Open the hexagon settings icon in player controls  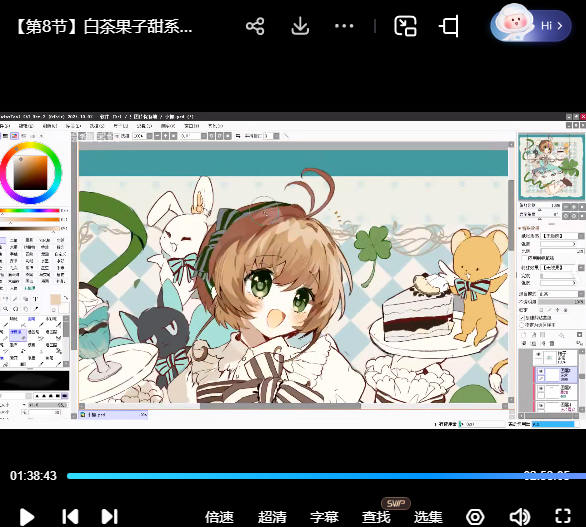click(475, 517)
